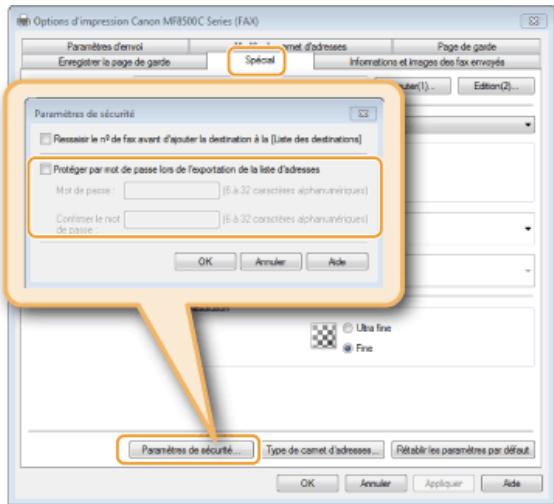Click the Confirmer le mot de passe field
Viewport: 554px width, 504px height.
[172, 219]
